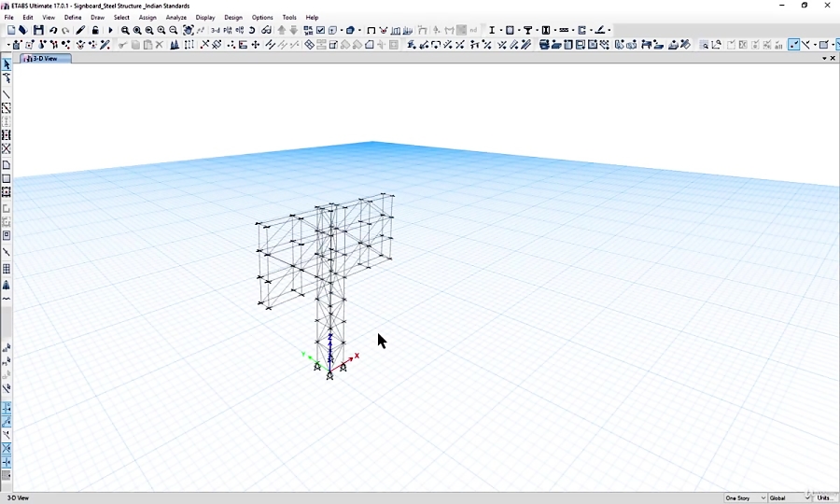Close the 3-D View window pane

click(x=833, y=59)
